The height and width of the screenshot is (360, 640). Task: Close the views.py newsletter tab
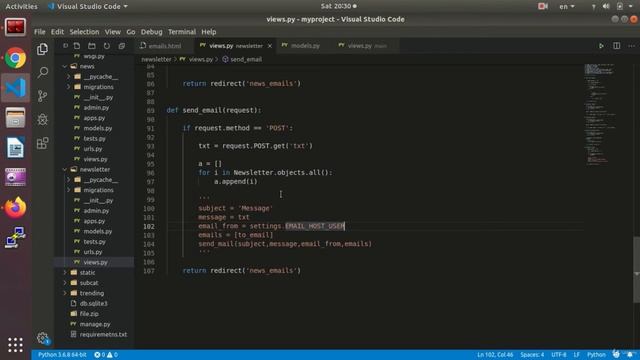pos(270,46)
